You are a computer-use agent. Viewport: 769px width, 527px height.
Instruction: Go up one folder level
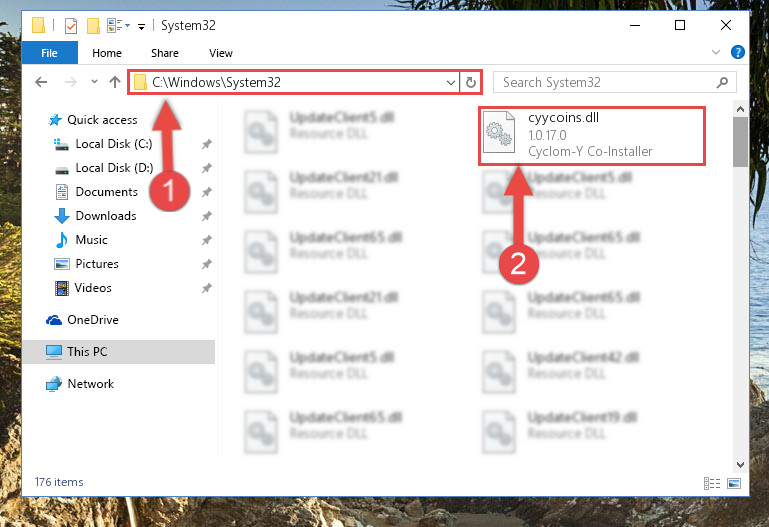click(x=115, y=82)
